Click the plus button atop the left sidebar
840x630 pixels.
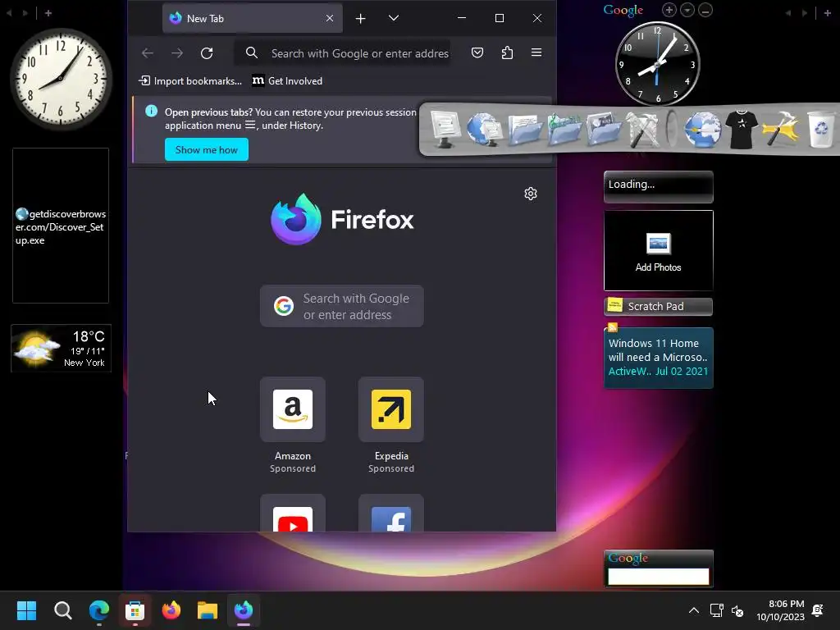click(48, 13)
